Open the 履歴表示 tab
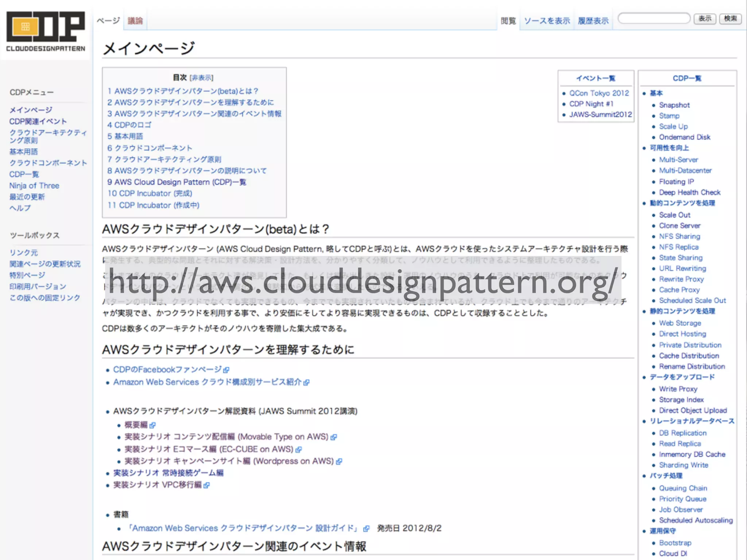Image resolution: width=747 pixels, height=560 pixels. (593, 21)
